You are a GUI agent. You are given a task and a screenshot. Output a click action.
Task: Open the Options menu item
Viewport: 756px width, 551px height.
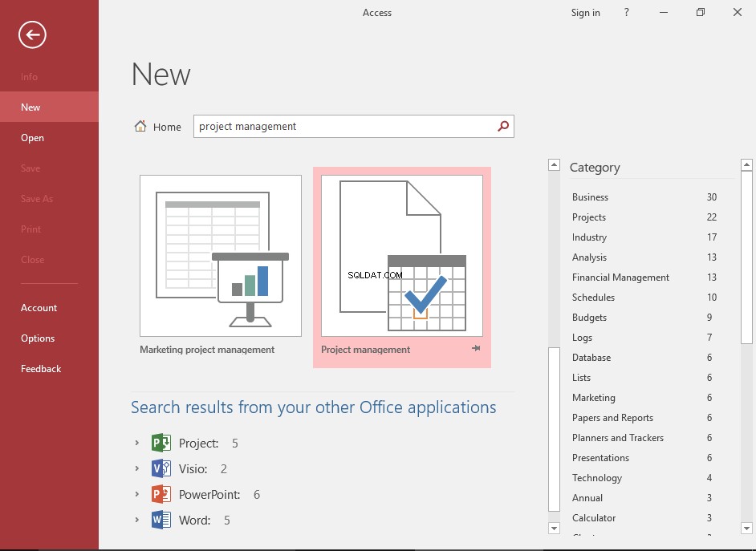pos(49,338)
